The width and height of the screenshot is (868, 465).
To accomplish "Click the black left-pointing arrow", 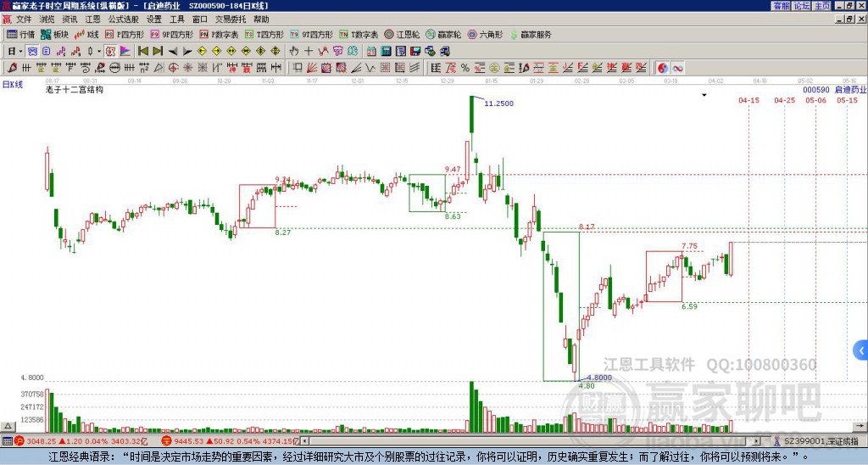I will [x=173, y=52].
